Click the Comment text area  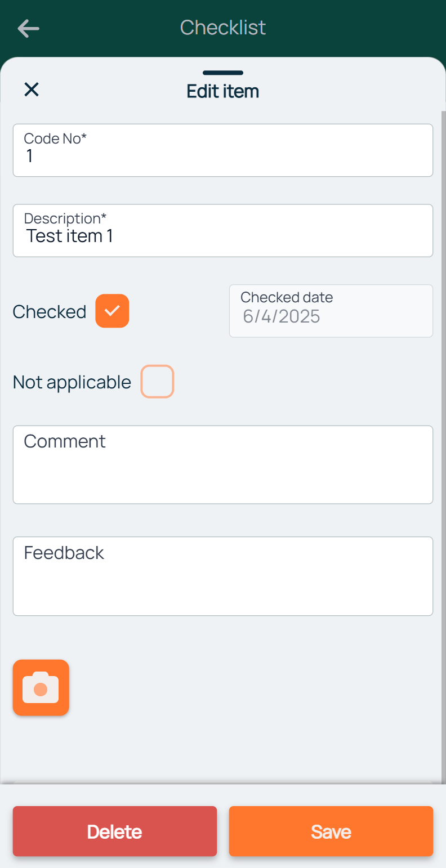223,465
